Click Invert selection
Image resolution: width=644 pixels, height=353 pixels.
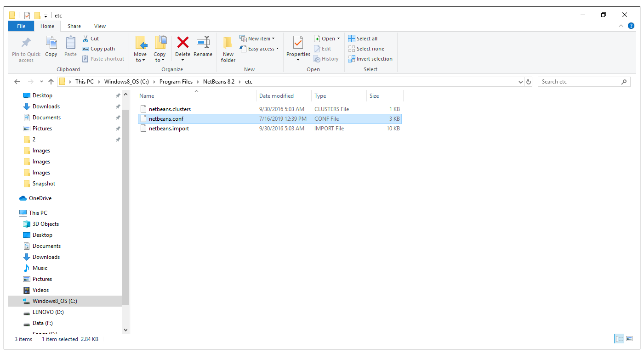(370, 59)
